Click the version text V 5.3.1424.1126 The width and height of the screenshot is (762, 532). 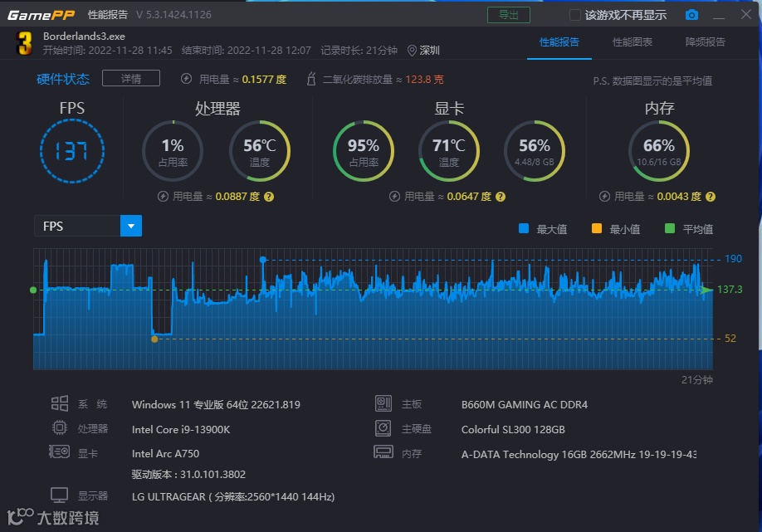tap(174, 15)
